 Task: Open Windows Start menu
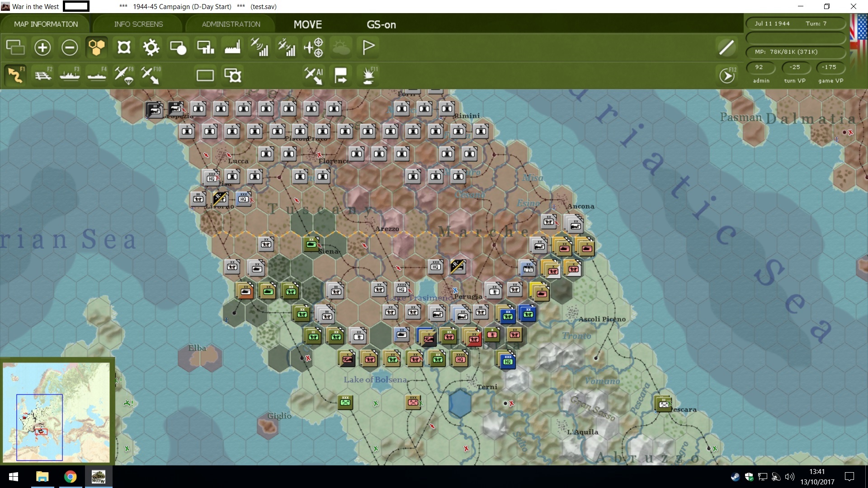point(14,477)
